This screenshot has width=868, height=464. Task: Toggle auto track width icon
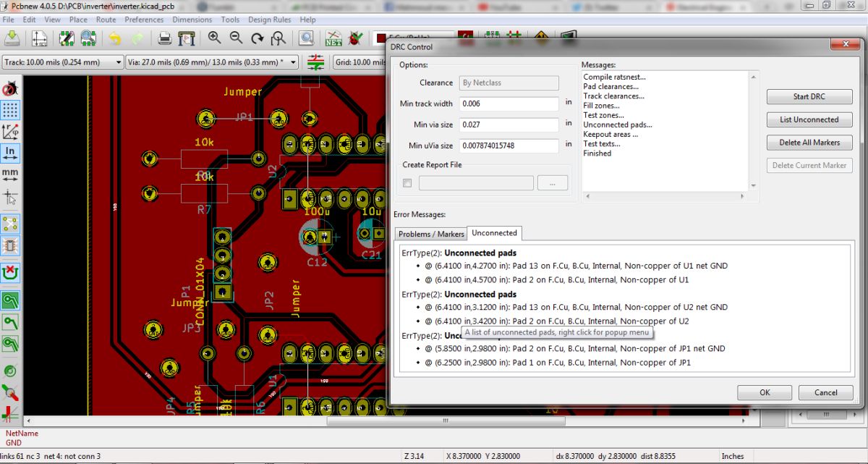[315, 62]
